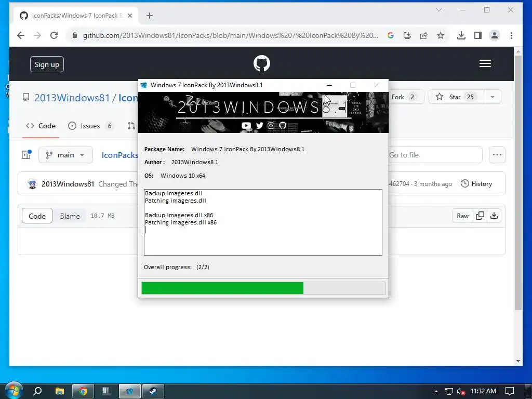This screenshot has width=532, height=399.
Task: Click Instagram icon in installer banner
Action: pyautogui.click(x=271, y=126)
